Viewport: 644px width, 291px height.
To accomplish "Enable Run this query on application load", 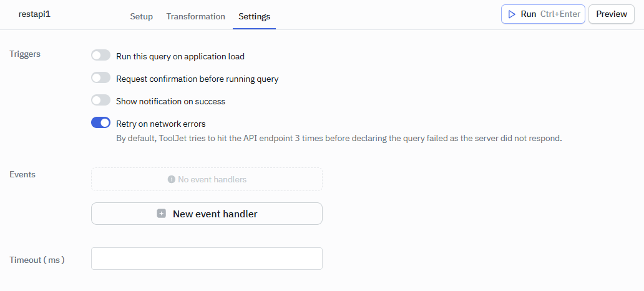I will click(x=100, y=56).
